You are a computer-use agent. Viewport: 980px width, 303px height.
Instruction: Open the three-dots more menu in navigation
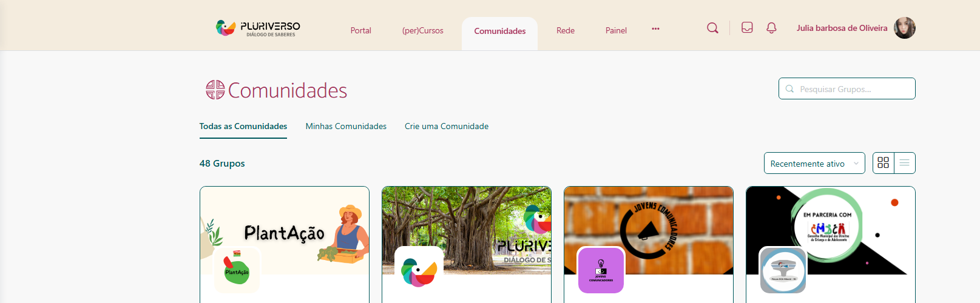[655, 28]
